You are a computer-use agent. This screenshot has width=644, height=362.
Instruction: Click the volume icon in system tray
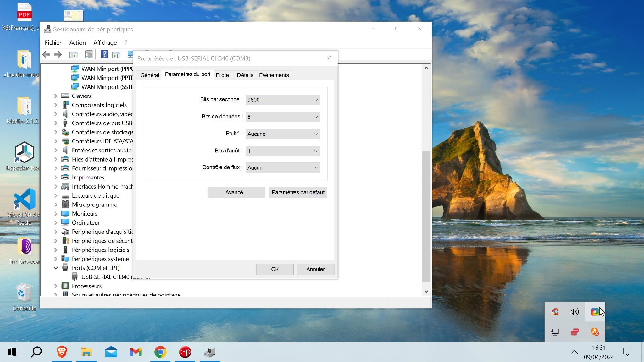(x=575, y=312)
